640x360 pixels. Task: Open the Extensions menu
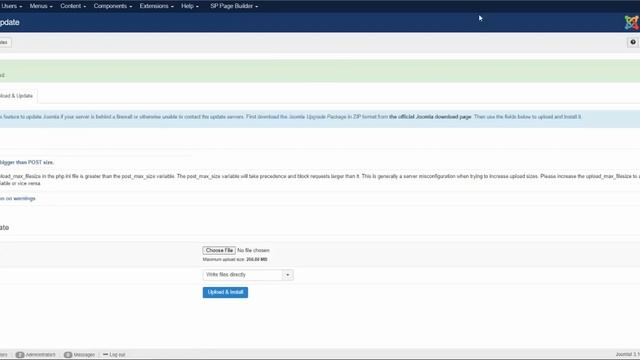click(156, 6)
